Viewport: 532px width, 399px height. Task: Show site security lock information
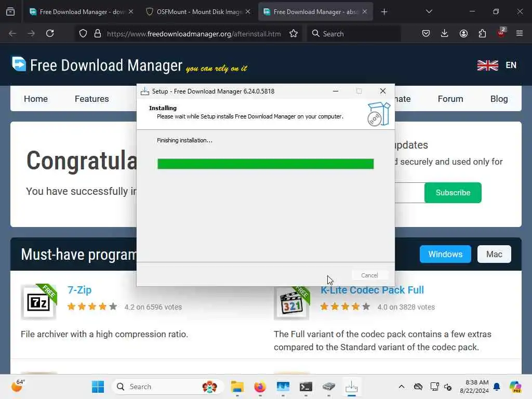pos(98,34)
